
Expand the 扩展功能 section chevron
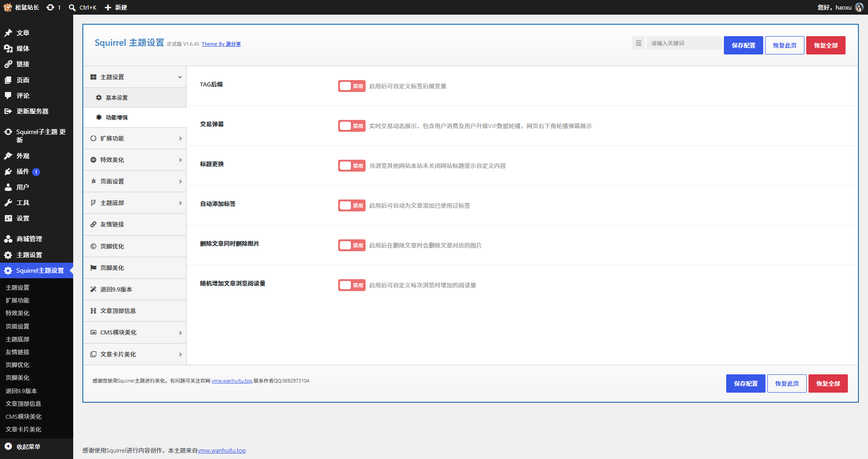pyautogui.click(x=180, y=138)
